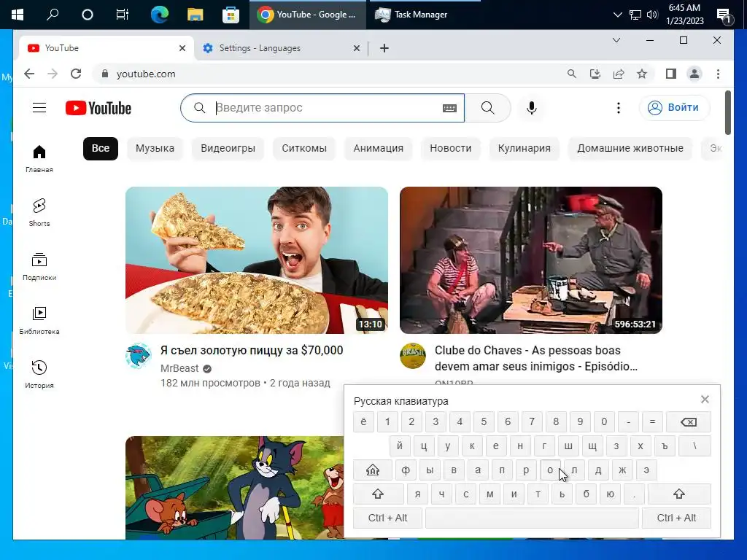Click the left shift key on virtual keyboard
This screenshot has height=560, width=747.
point(379,494)
